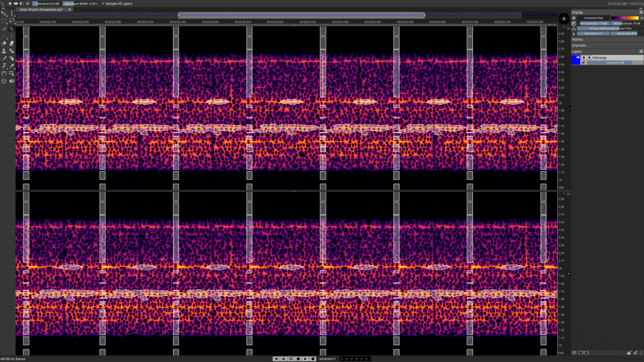Open the Layers panel menu
The image size is (644, 362).
coord(641,52)
